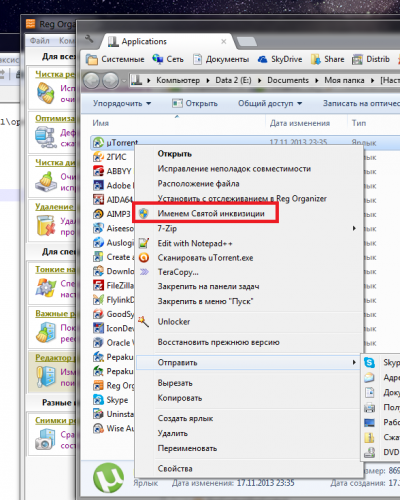400x500 pixels.
Task: Select the AIDA64 shortcut icon
Action: pyautogui.click(x=98, y=200)
